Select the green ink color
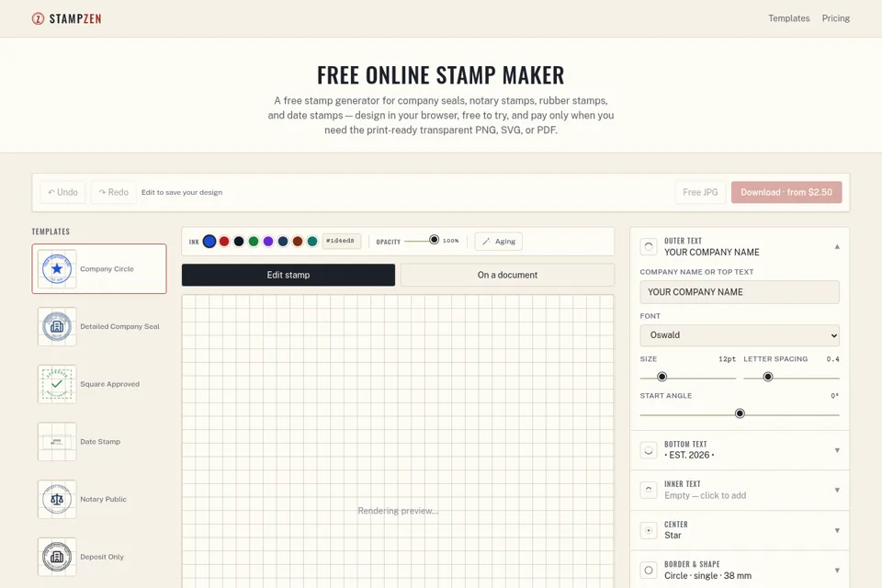 254,242
